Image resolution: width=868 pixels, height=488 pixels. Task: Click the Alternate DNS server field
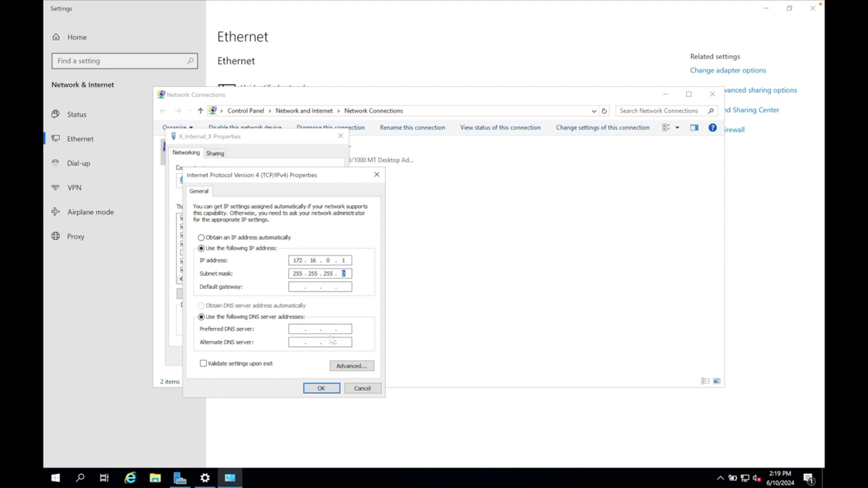coord(320,342)
